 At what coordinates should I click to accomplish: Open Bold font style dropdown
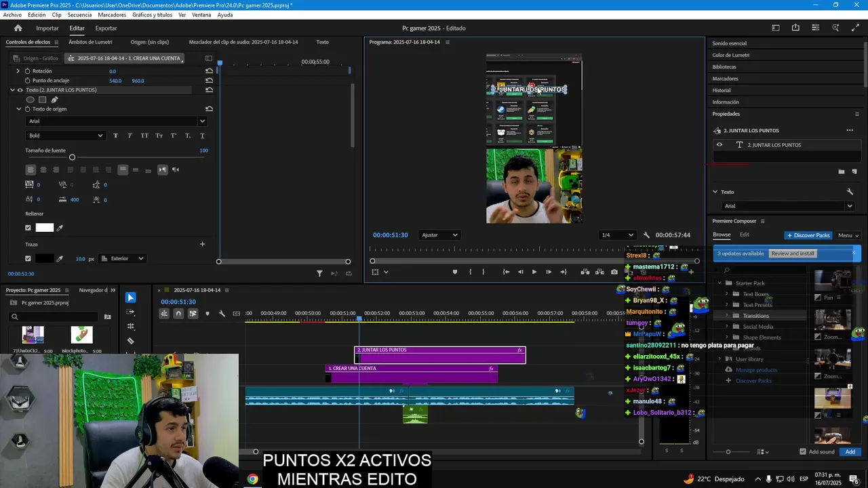pyautogui.click(x=65, y=136)
